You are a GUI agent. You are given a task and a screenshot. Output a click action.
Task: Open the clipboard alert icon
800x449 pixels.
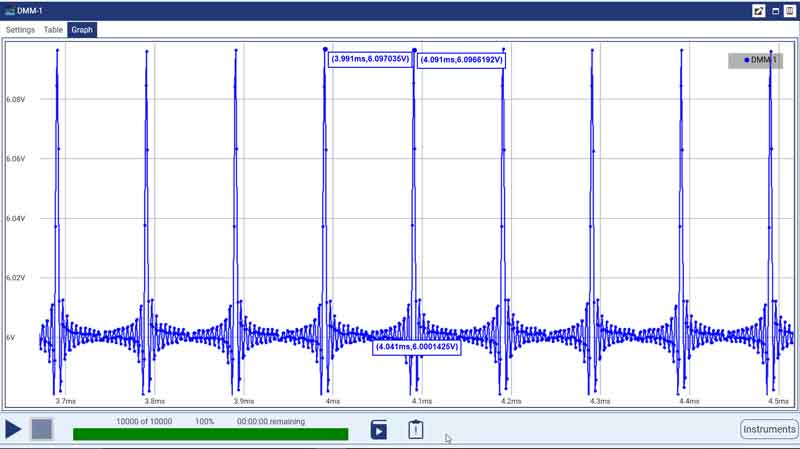416,430
